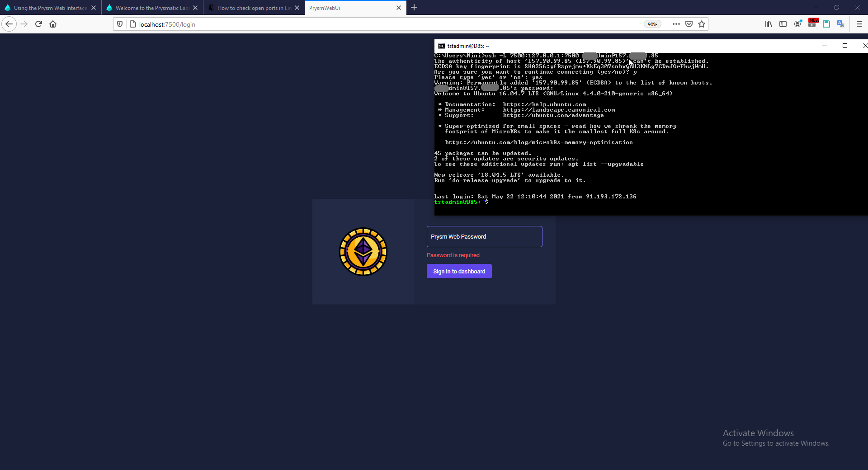Click the Password is required error text
The height and width of the screenshot is (470, 868).
(453, 255)
